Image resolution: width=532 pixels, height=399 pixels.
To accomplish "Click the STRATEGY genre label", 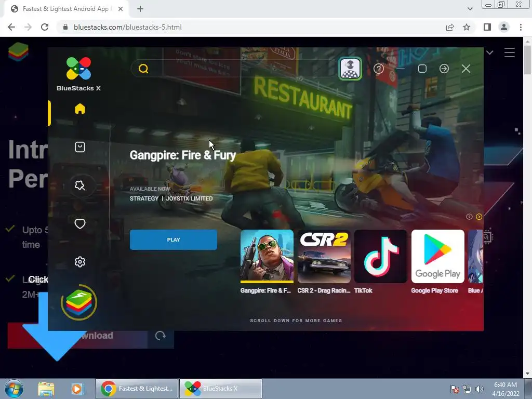I will [x=144, y=198].
